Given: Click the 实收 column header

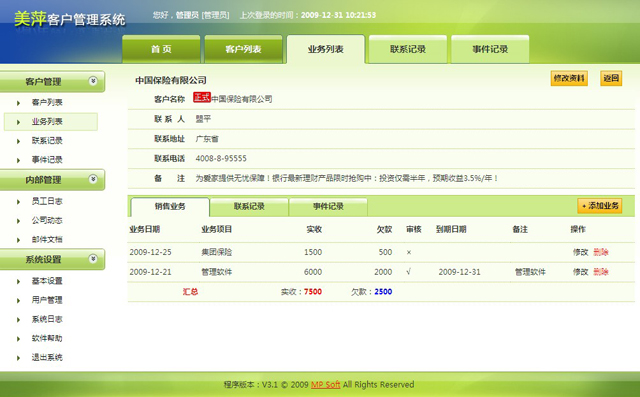Looking at the screenshot, I should (314, 229).
